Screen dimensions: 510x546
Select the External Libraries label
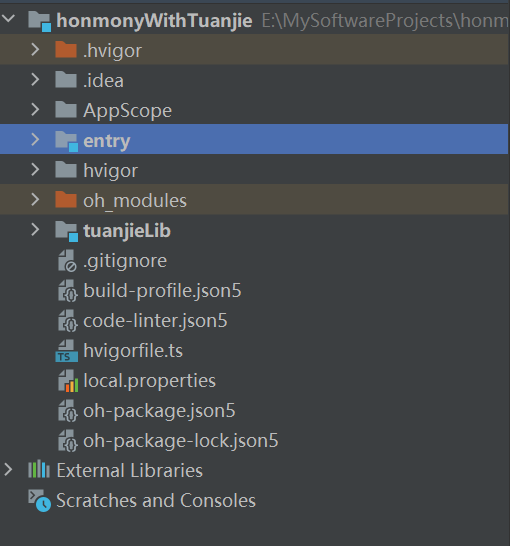(x=130, y=470)
